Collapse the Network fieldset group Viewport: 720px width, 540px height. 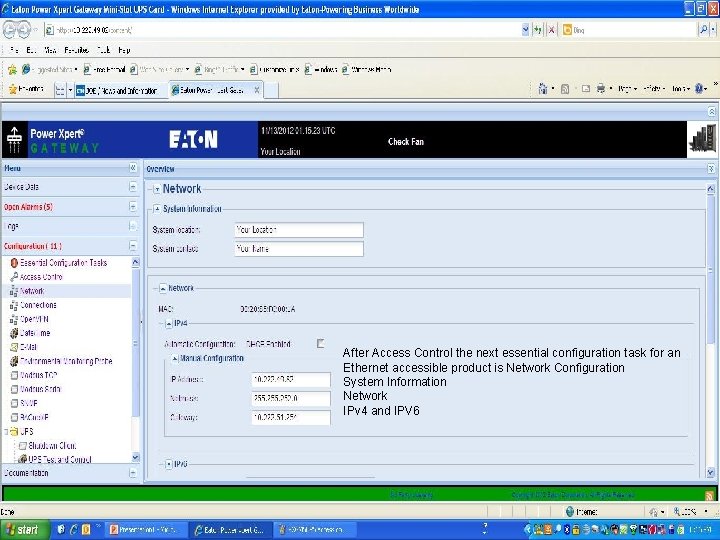[x=163, y=288]
